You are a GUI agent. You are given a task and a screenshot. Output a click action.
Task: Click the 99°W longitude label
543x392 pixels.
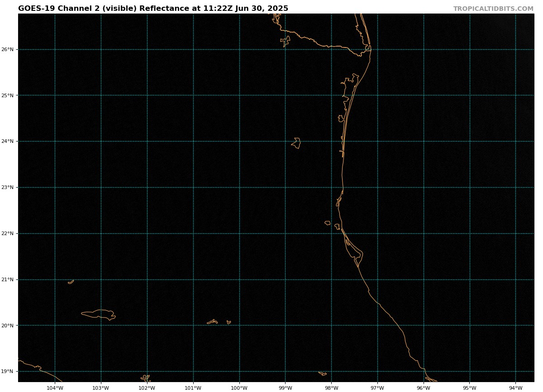(x=285, y=388)
